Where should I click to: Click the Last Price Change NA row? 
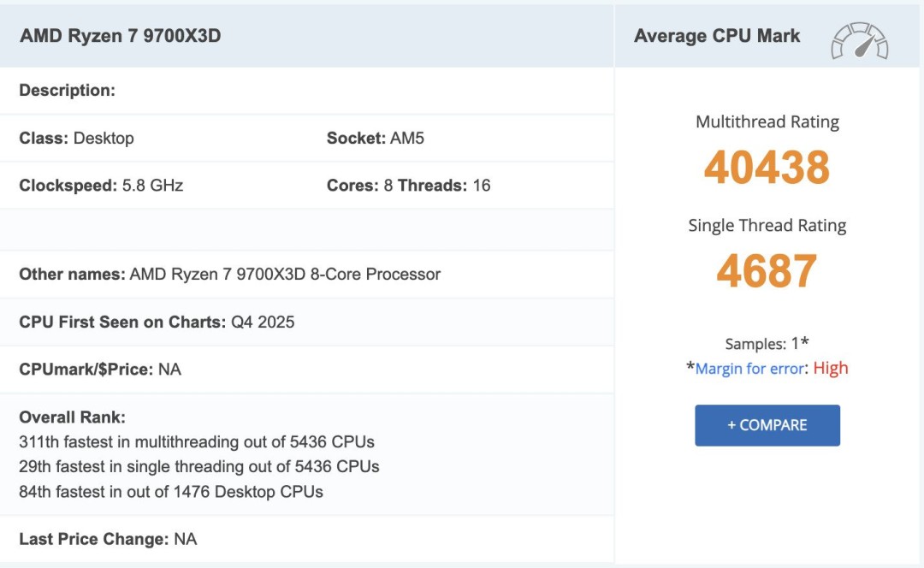pyautogui.click(x=107, y=540)
